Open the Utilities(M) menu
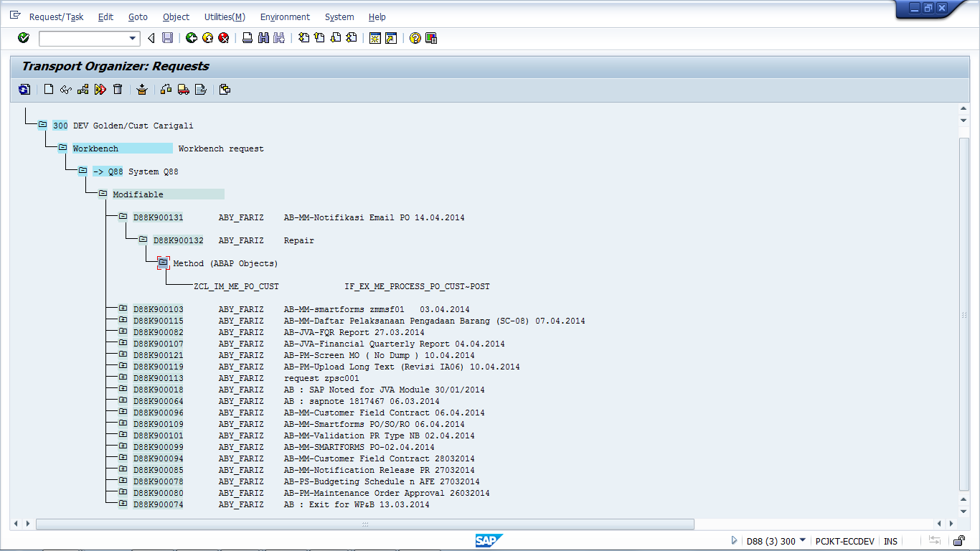980x551 pixels. 225,17
